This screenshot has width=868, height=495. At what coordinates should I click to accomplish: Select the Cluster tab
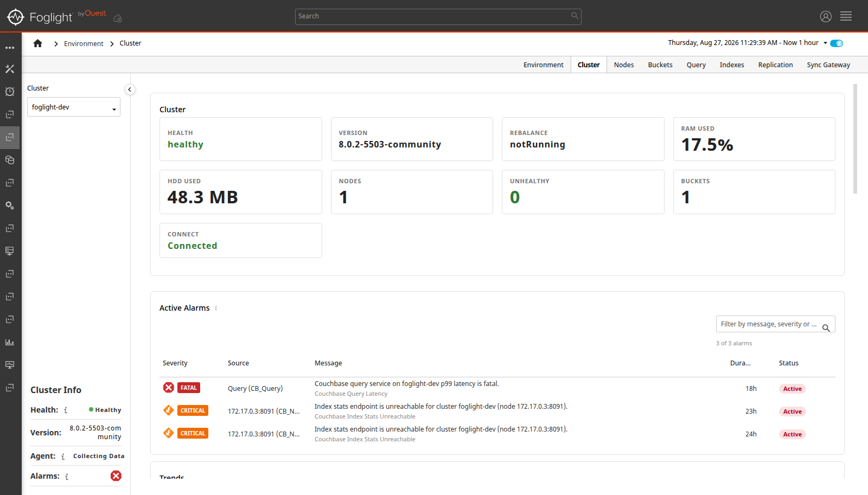pos(589,65)
